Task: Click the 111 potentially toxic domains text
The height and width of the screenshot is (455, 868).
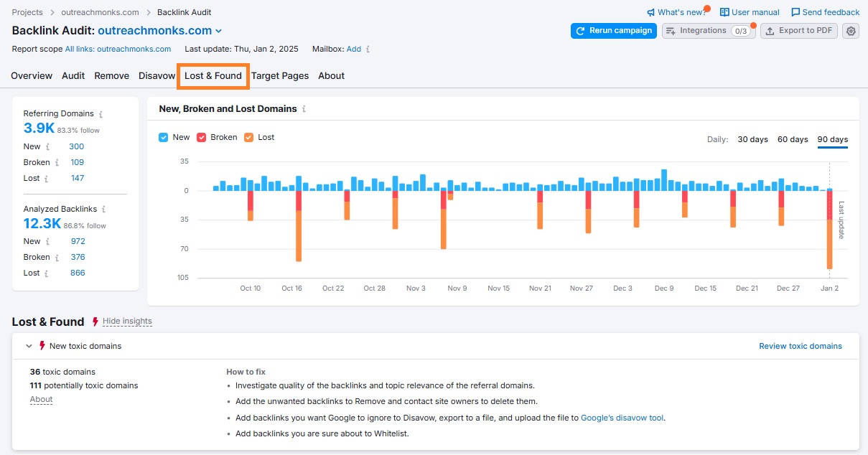Action: point(84,385)
